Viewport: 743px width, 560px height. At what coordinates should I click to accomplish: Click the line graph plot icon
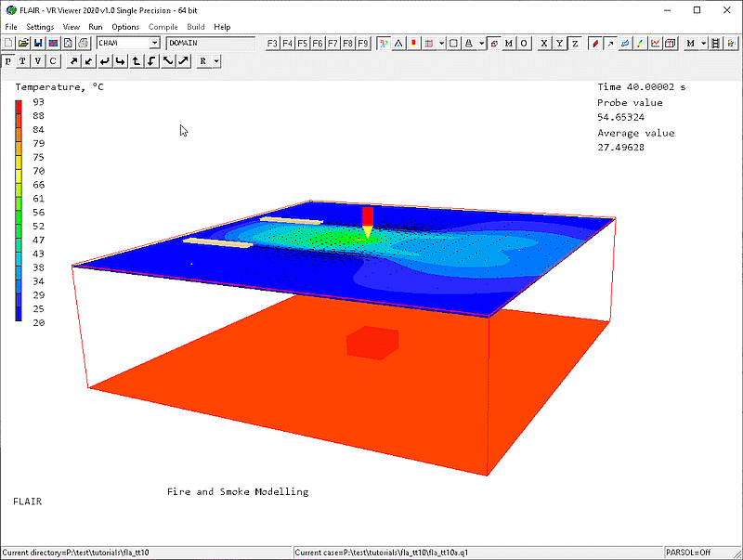(656, 43)
